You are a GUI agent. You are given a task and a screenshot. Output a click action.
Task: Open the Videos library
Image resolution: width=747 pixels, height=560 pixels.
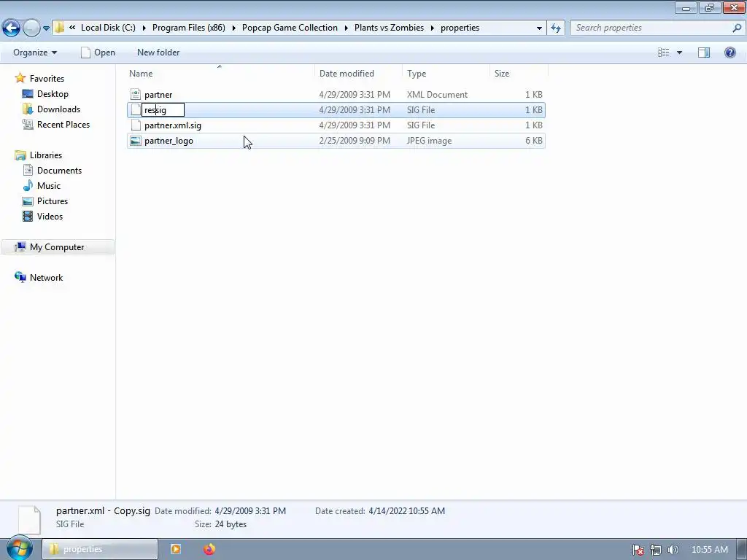50,216
